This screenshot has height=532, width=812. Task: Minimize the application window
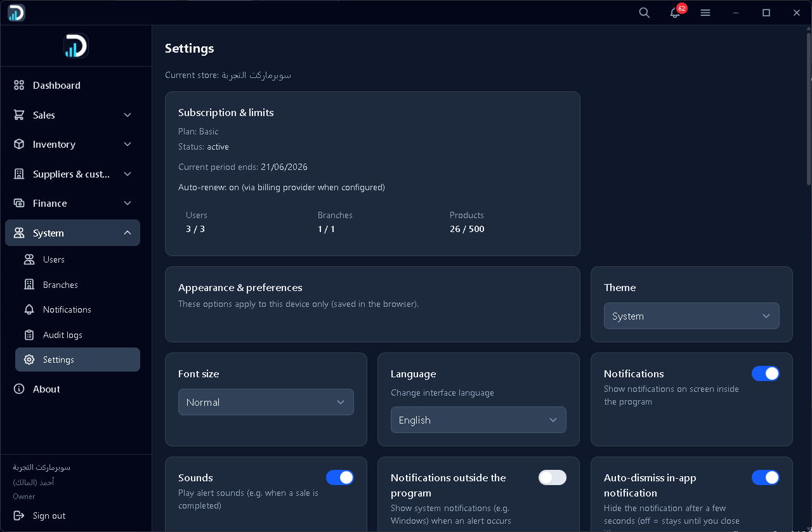point(736,13)
